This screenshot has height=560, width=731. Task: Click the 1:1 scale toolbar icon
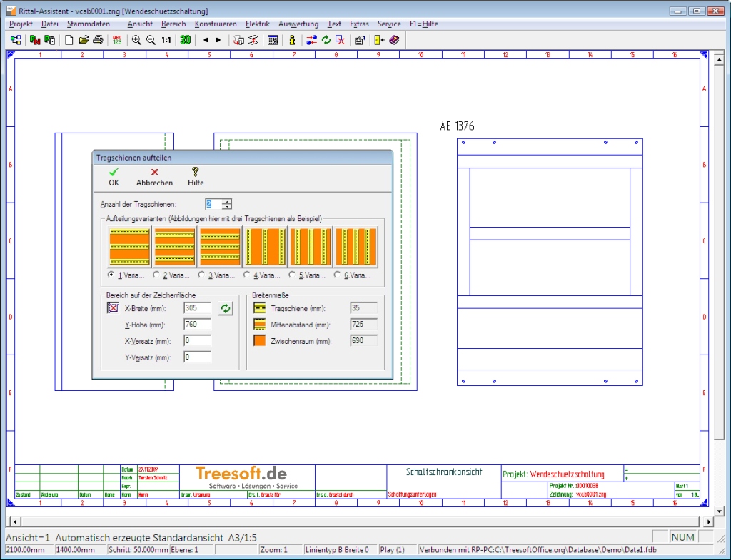click(166, 40)
